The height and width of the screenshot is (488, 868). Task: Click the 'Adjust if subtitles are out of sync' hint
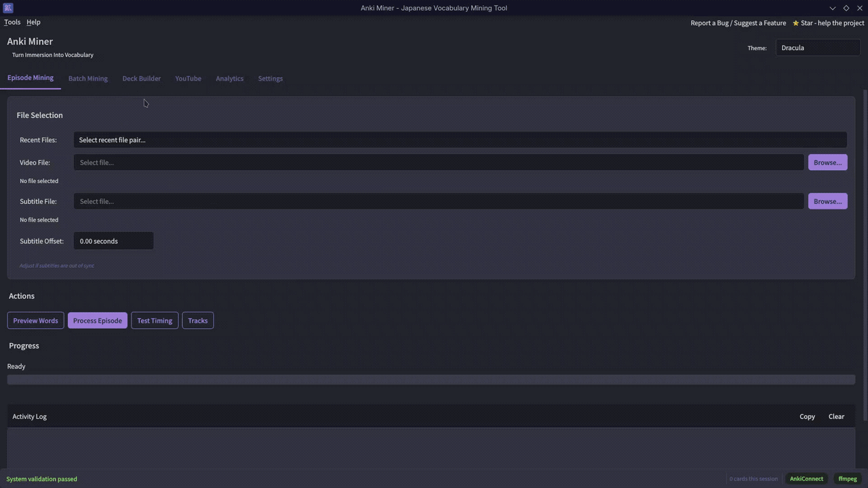(x=56, y=266)
